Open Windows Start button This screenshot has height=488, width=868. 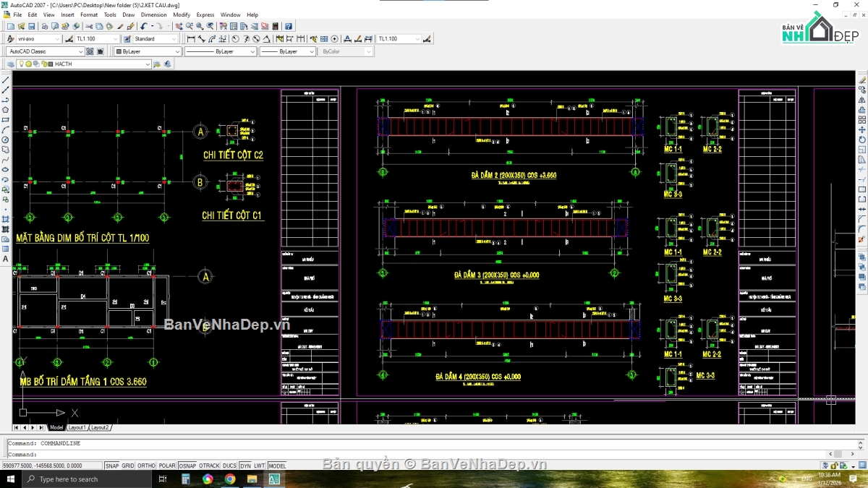point(11,479)
